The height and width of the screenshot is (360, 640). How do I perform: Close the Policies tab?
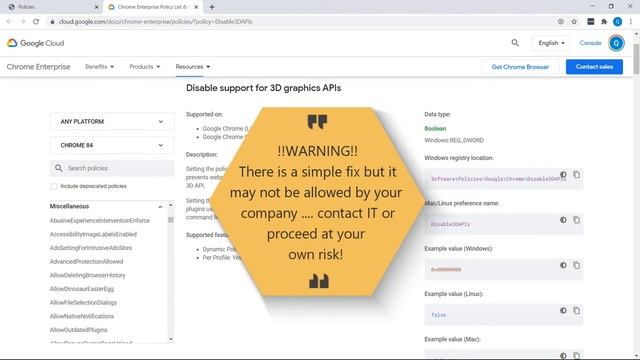97,7
